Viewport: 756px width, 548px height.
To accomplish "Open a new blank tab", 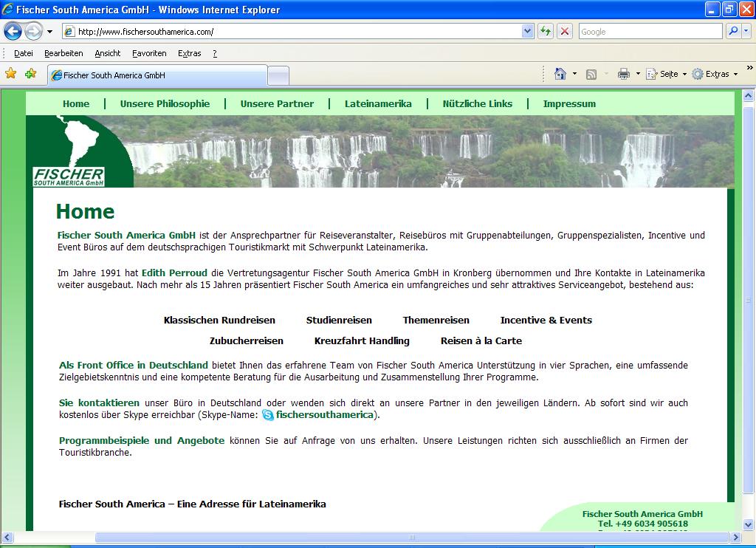I will tap(278, 76).
